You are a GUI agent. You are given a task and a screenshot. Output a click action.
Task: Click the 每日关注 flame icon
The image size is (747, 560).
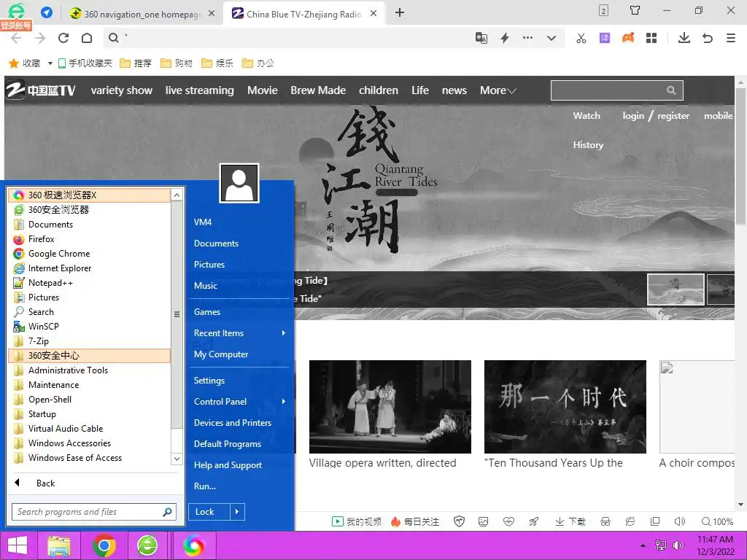click(395, 522)
